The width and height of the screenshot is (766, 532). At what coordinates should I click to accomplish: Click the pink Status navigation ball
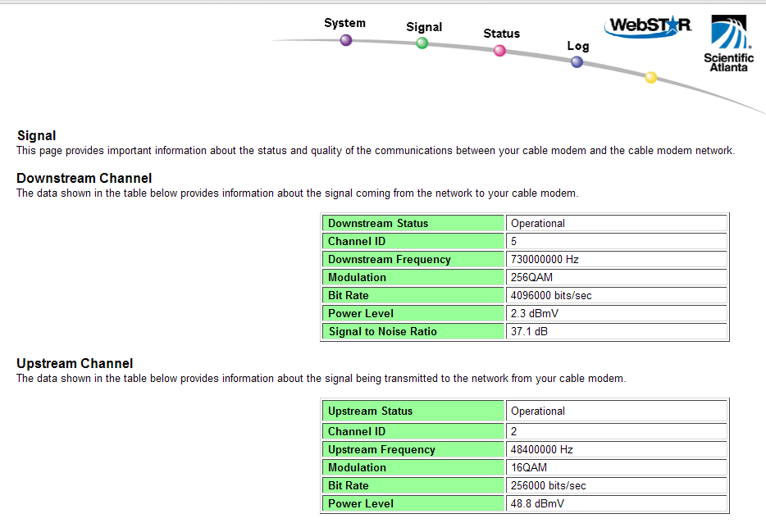pos(499,50)
